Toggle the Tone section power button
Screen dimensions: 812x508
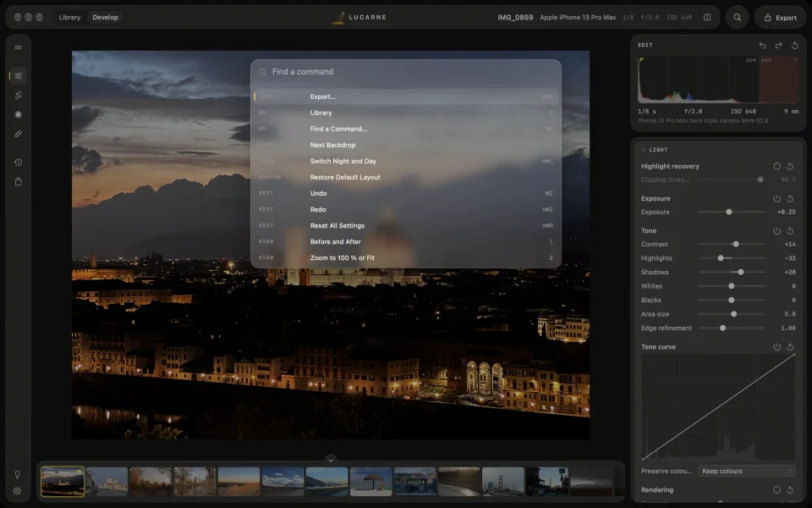776,230
